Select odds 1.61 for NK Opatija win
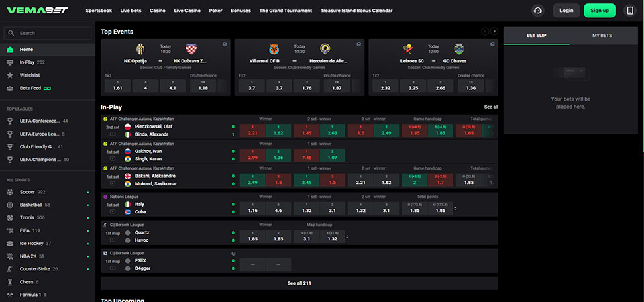The width and height of the screenshot is (644, 302). click(117, 86)
